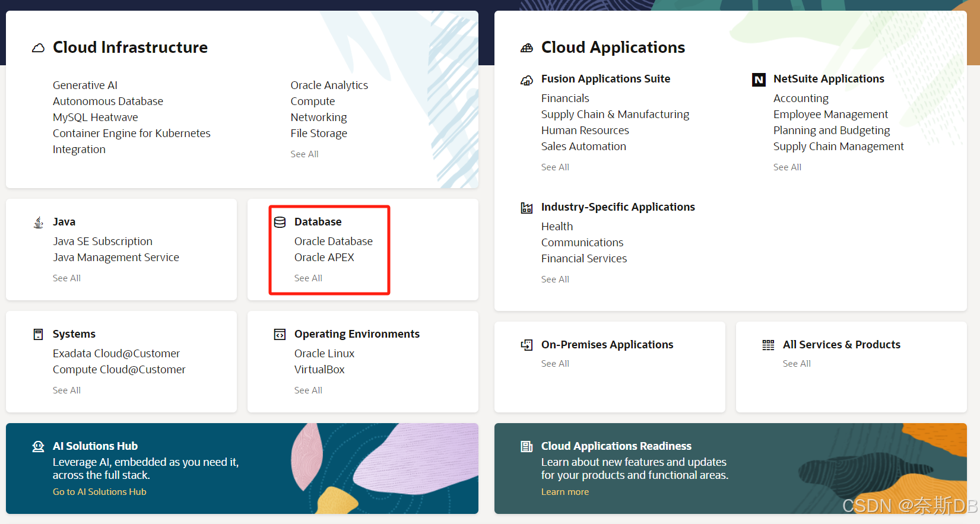Open Accounting under NetSuite
The height and width of the screenshot is (524, 980).
801,99
